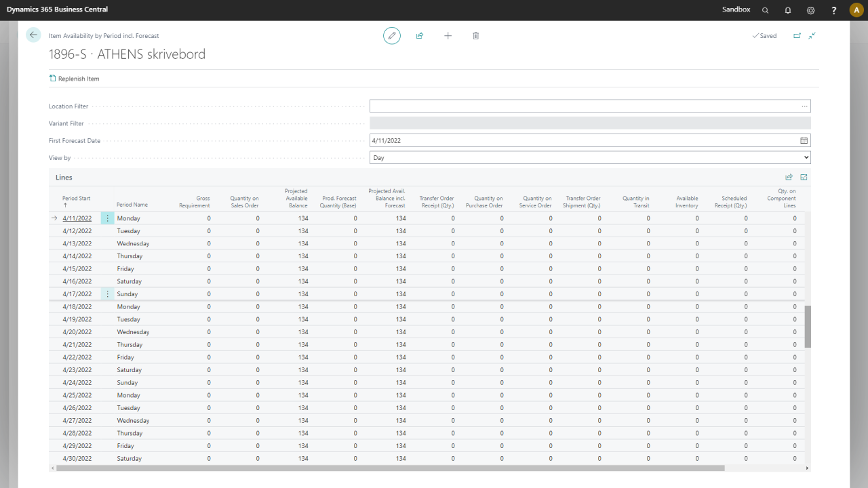Click right arrow of horizontal scrollbar
Viewport: 868px width, 488px height.
(x=807, y=468)
